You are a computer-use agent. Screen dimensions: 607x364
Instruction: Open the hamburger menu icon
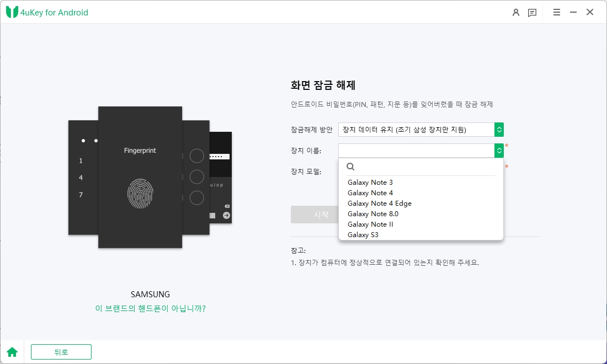click(x=557, y=12)
